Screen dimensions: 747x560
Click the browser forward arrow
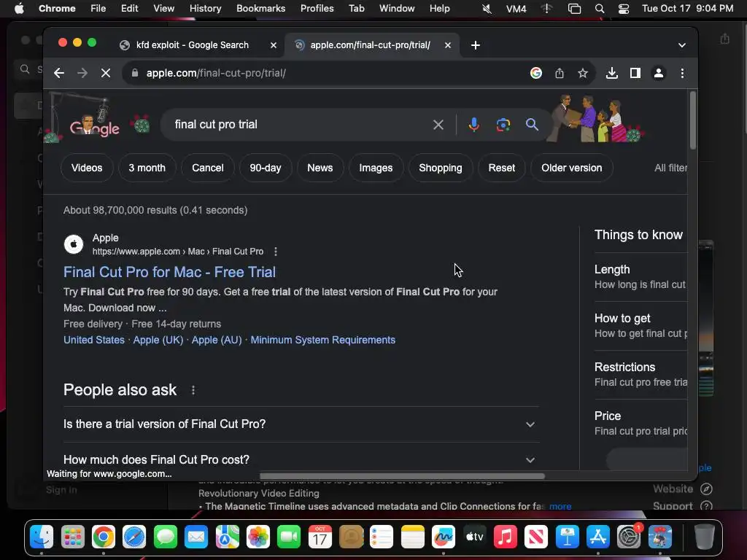[x=82, y=73]
